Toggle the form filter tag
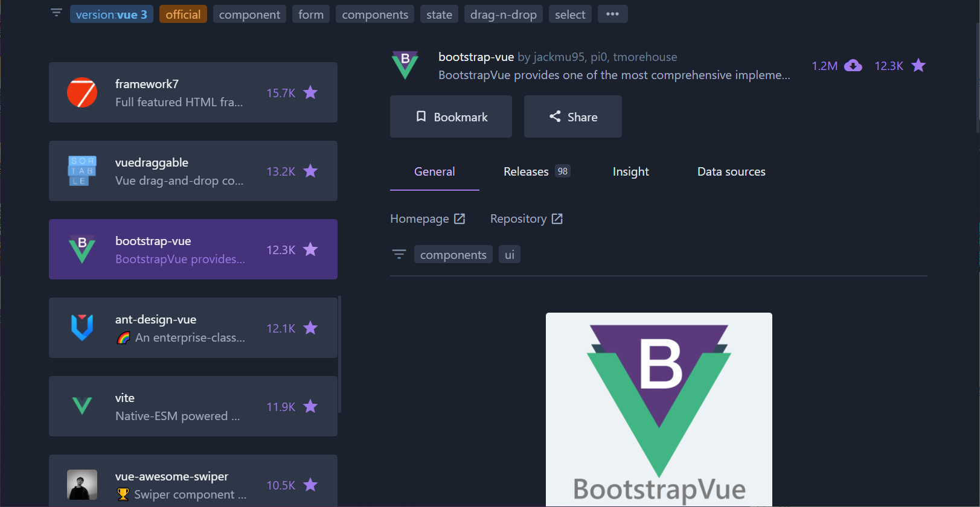Viewport: 980px width, 507px height. [x=311, y=14]
